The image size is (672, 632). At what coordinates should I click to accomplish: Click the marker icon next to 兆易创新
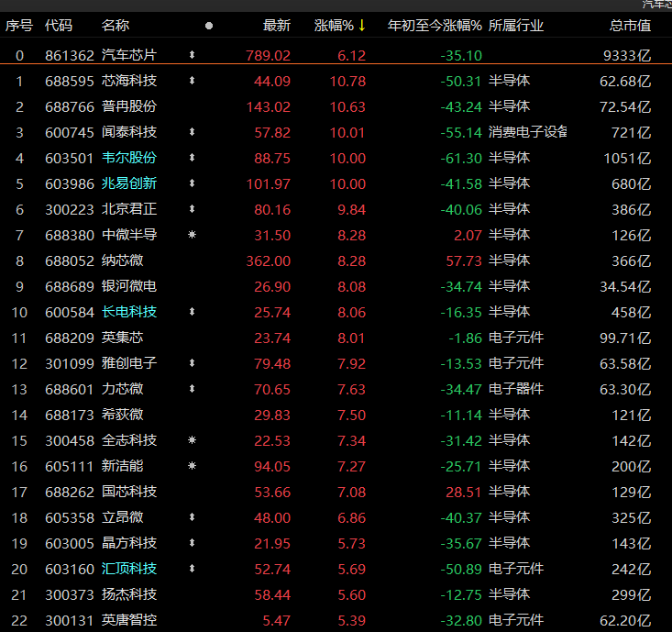click(x=192, y=183)
